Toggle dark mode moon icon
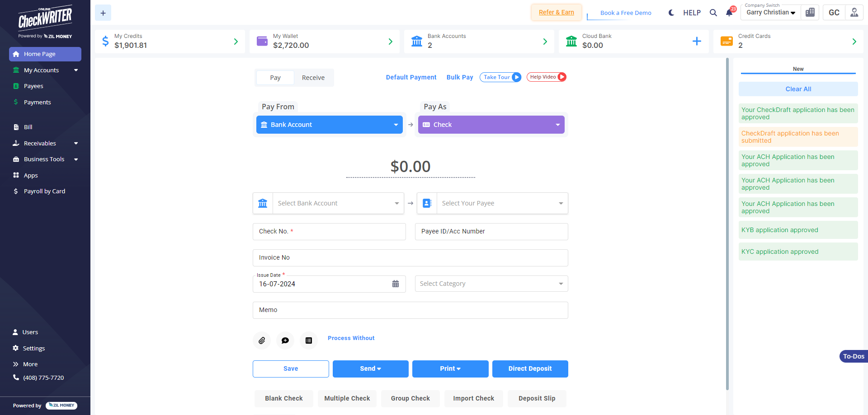The image size is (868, 415). tap(671, 13)
